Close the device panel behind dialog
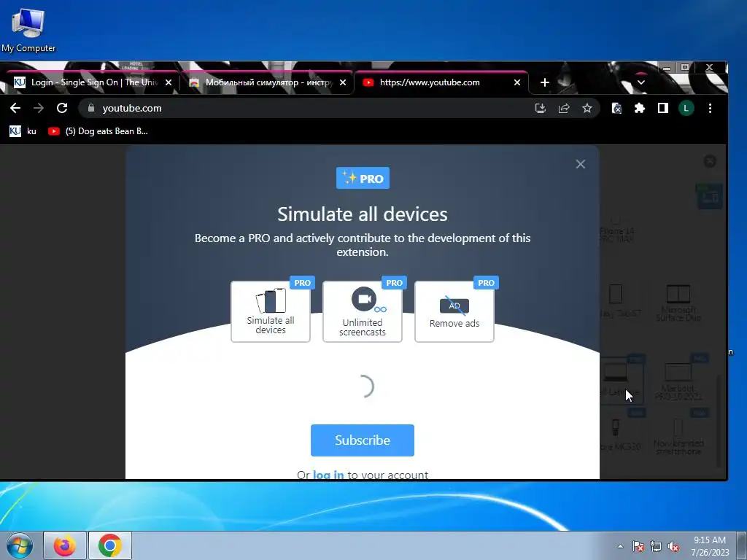This screenshot has width=747, height=560. [710, 161]
